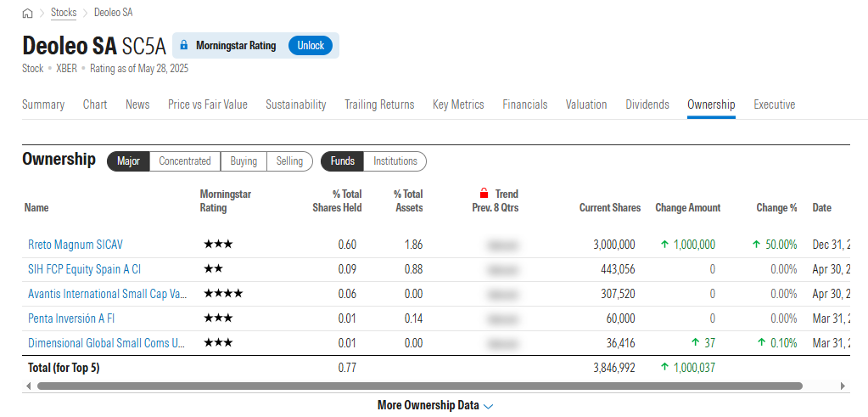The height and width of the screenshot is (417, 868).
Task: Open the Key Metrics tab
Action: [458, 104]
